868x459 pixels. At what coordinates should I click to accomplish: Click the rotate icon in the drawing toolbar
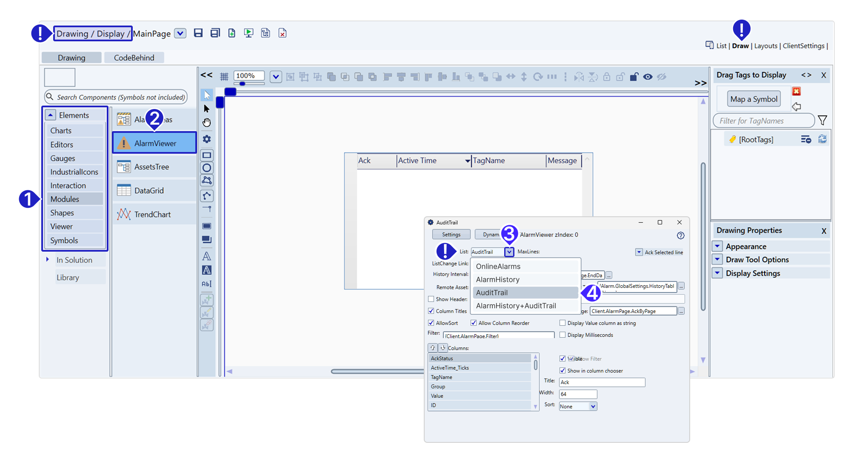pos(538,77)
